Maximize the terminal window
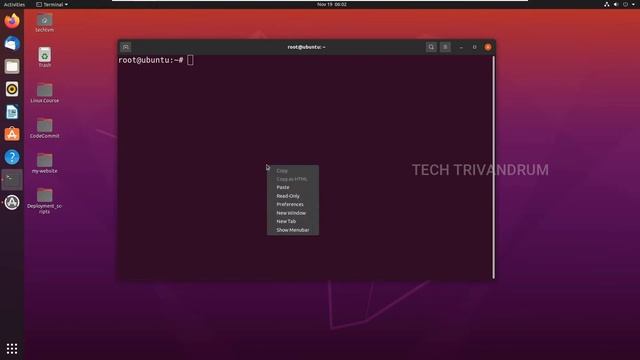 coord(474,47)
